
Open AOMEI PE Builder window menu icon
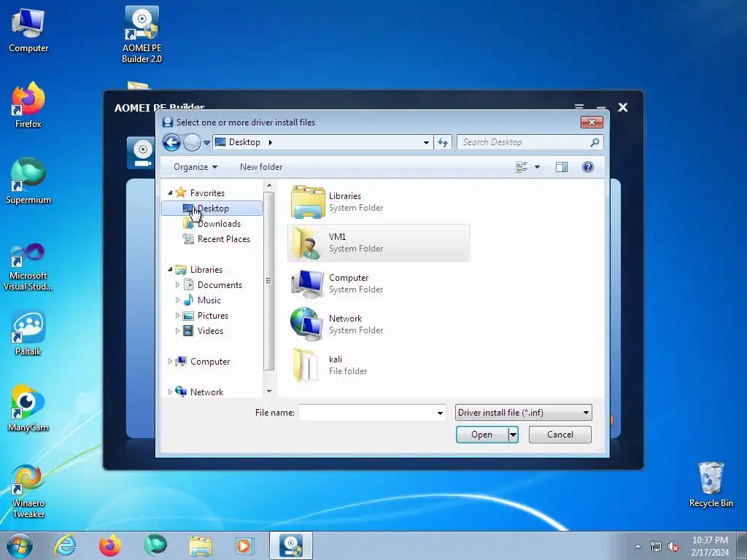(x=578, y=107)
